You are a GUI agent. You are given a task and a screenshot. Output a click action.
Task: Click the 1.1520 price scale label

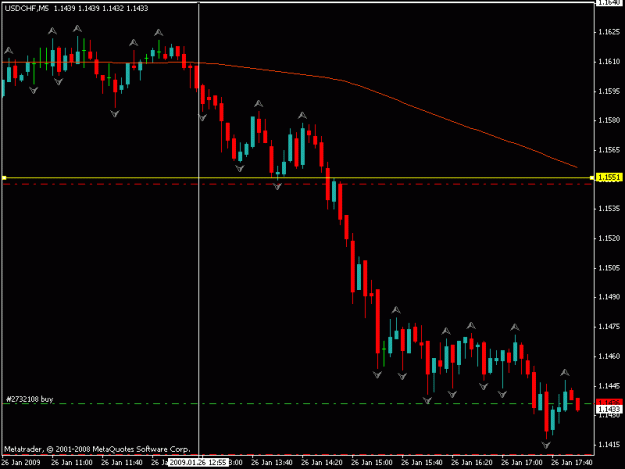(609, 238)
